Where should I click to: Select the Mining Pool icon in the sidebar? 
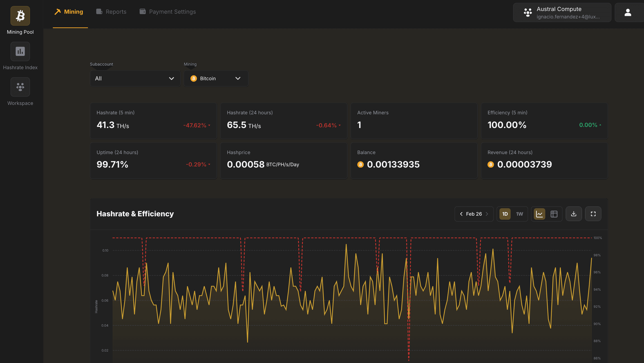click(x=20, y=16)
